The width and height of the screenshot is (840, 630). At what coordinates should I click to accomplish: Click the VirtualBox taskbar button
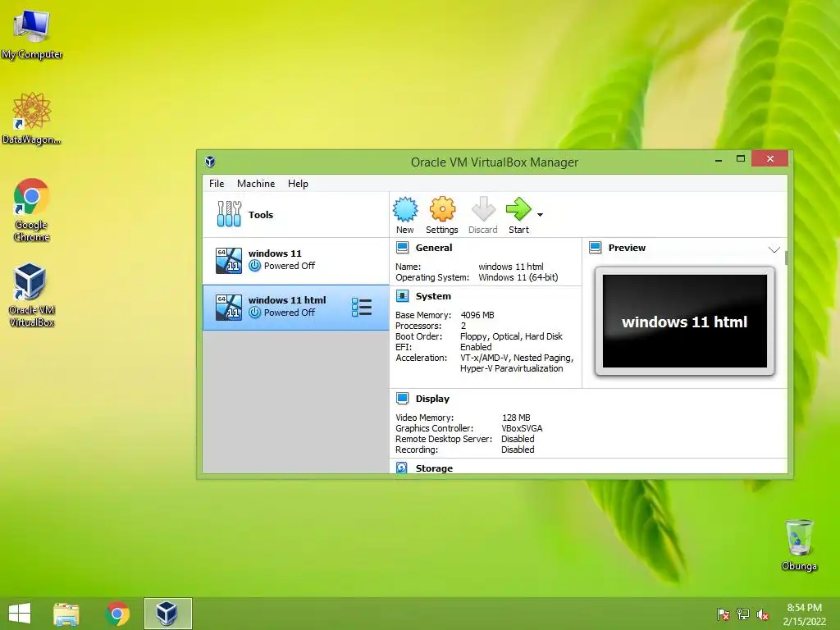click(167, 614)
